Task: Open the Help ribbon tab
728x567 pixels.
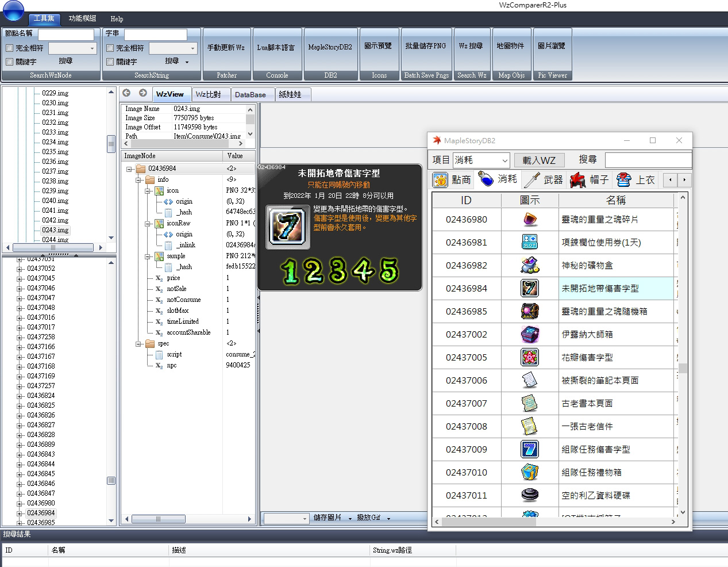Action: point(117,18)
